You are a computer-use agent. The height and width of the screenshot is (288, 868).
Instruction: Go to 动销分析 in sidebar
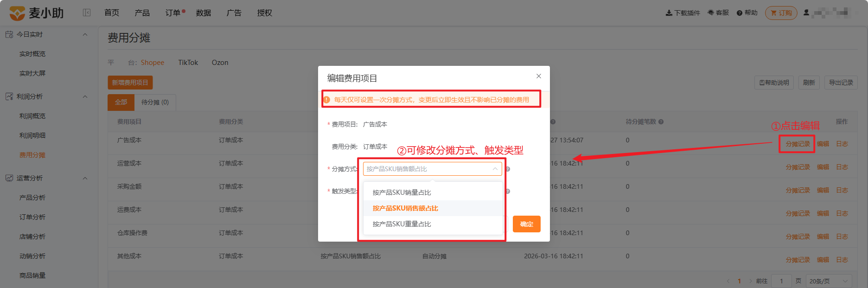click(32, 256)
